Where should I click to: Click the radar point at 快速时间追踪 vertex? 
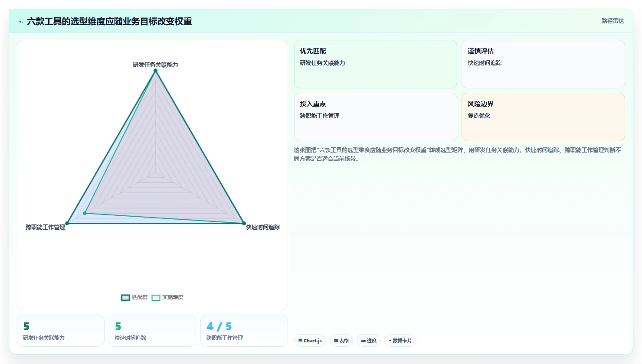tap(244, 224)
